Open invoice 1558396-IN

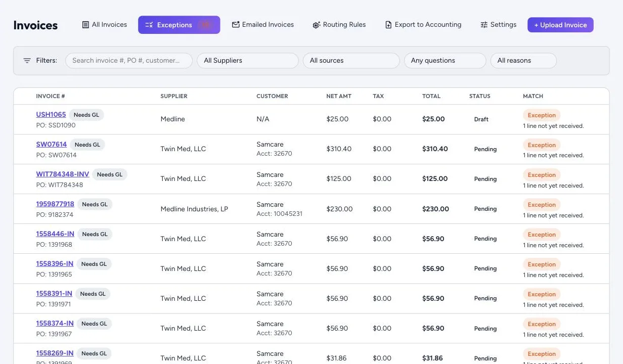pyautogui.click(x=55, y=264)
